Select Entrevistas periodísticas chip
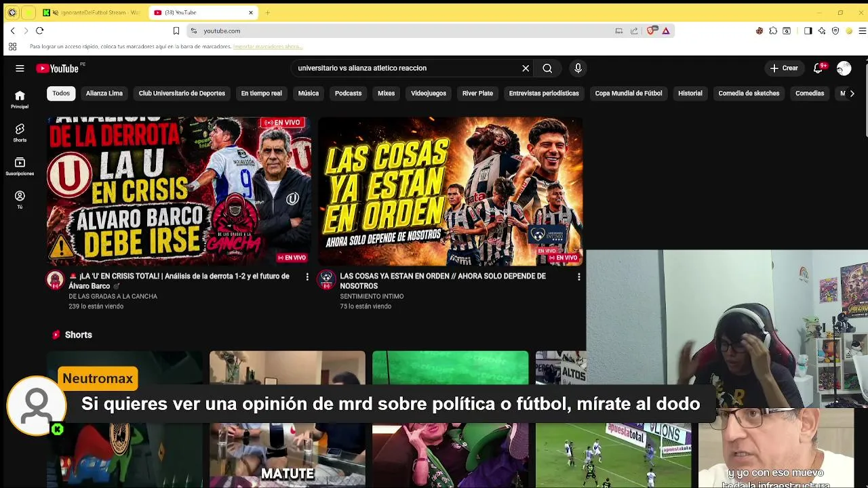 544,94
